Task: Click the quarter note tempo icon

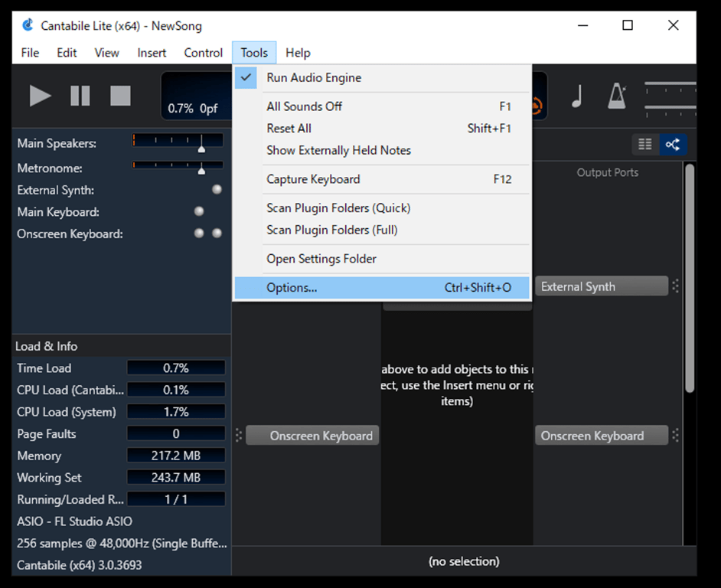Action: [x=578, y=96]
